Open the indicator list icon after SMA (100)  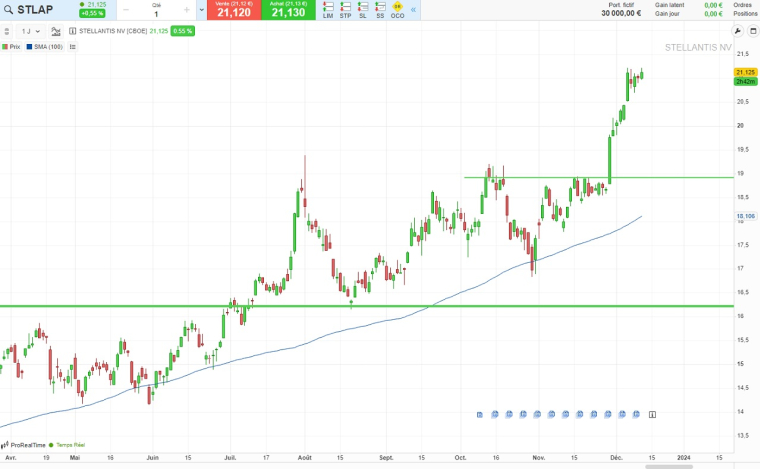coord(72,47)
